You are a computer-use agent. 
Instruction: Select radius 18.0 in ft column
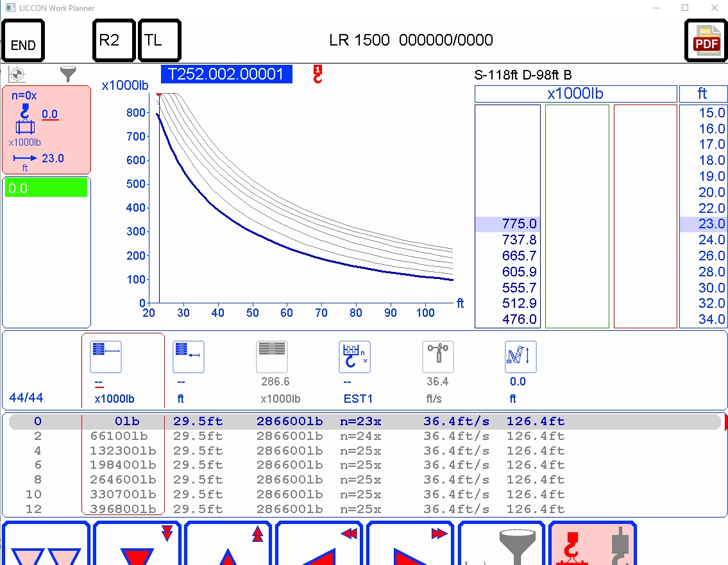(712, 160)
